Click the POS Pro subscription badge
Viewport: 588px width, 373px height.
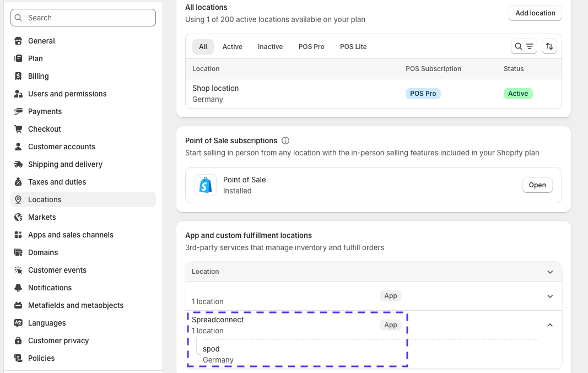point(423,94)
